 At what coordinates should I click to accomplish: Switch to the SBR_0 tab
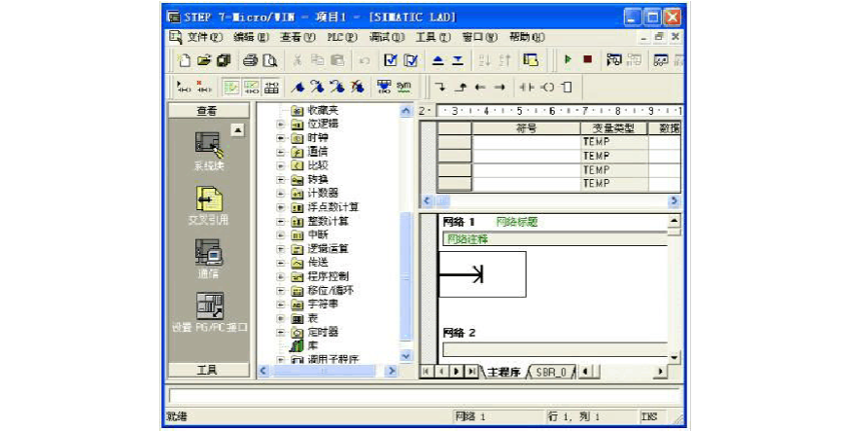click(x=551, y=372)
